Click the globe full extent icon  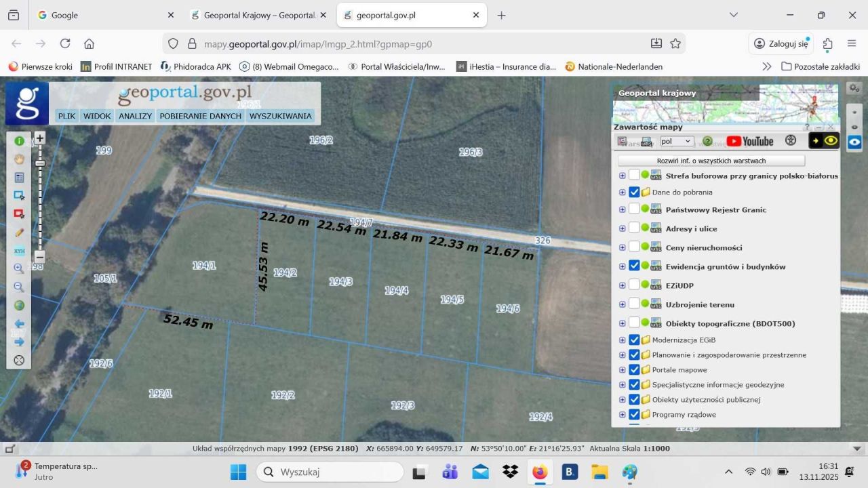19,305
